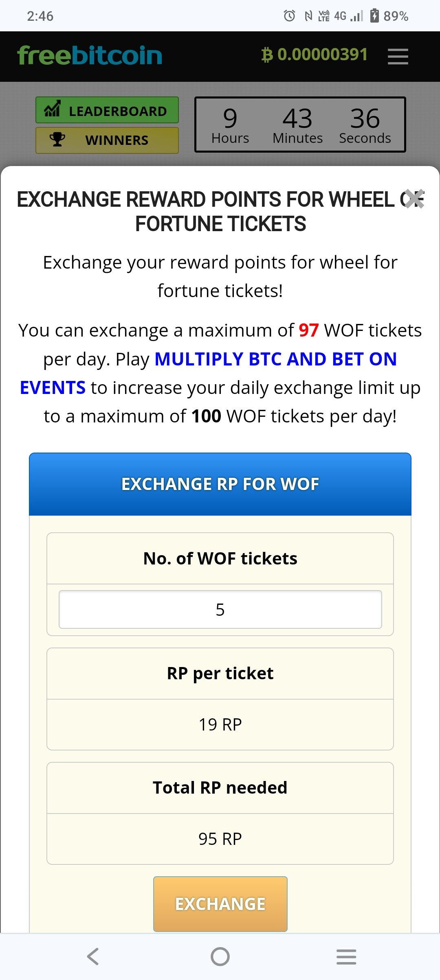
Task: Tap the NFC icon in status bar
Action: [x=308, y=16]
